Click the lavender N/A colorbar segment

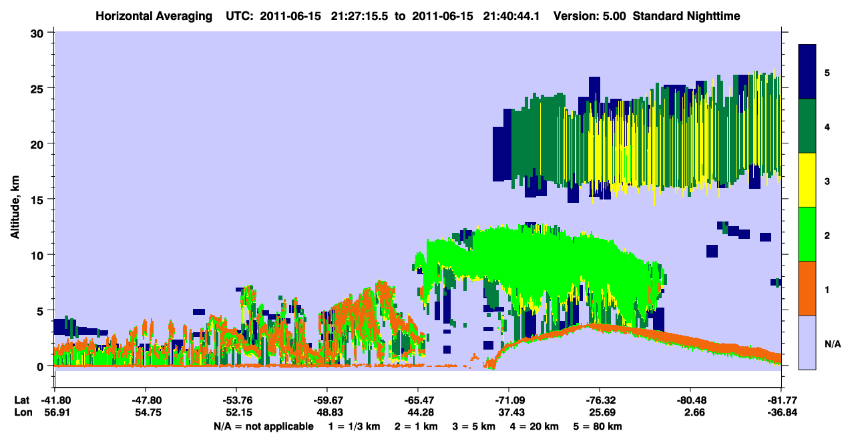807,342
